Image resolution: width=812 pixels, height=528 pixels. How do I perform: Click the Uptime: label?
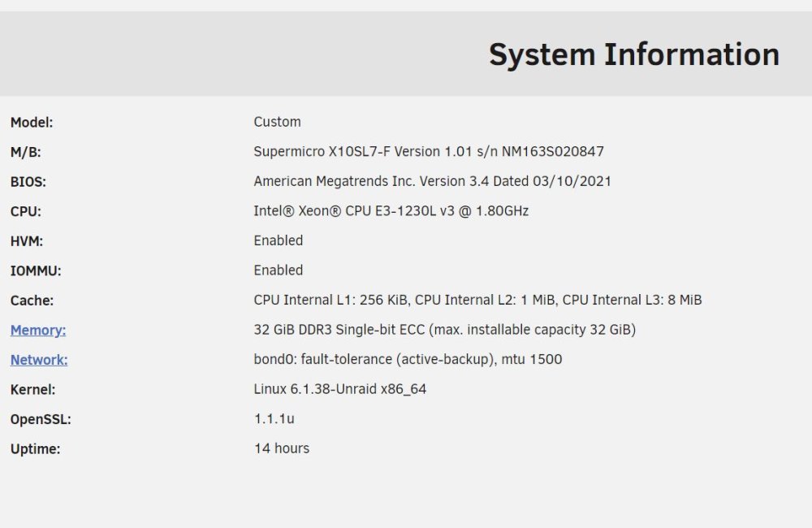(x=35, y=448)
